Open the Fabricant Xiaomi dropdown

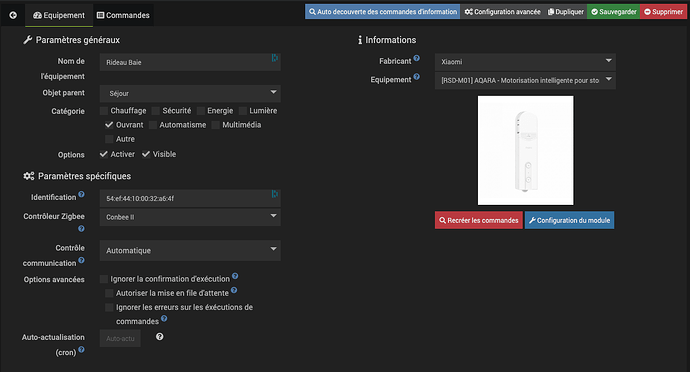pos(525,62)
